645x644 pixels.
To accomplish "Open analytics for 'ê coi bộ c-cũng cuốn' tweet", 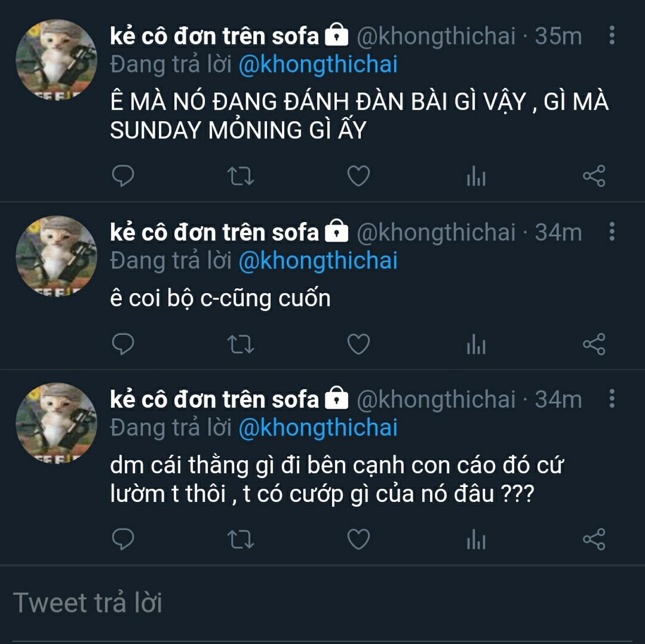I will pos(477,344).
